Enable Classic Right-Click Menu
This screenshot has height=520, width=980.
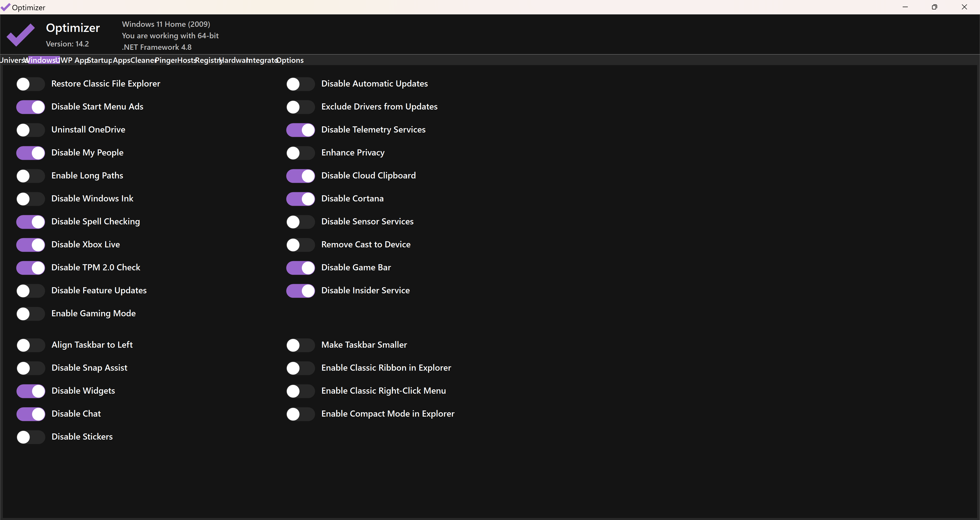point(300,391)
